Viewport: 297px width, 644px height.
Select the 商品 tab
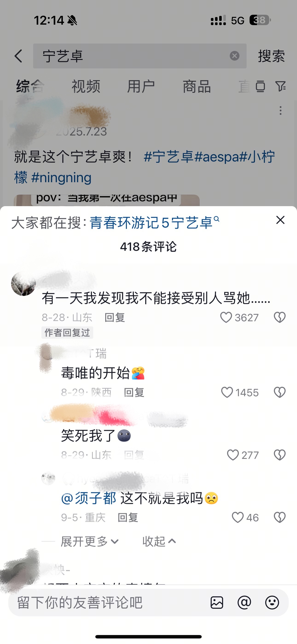click(x=197, y=87)
